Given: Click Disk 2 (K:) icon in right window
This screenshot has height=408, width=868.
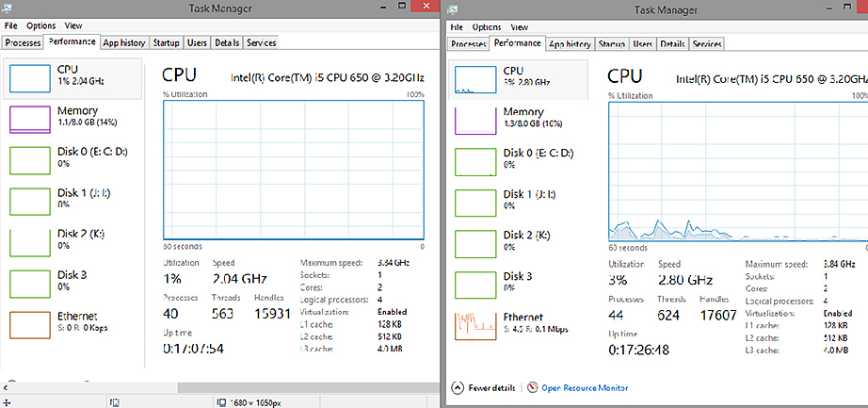Looking at the screenshot, I should pos(474,242).
